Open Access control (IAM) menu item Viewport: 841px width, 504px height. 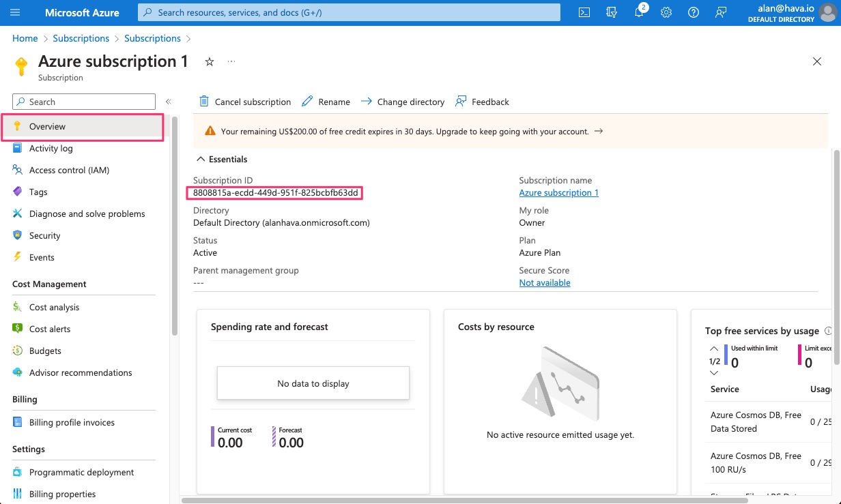click(69, 170)
